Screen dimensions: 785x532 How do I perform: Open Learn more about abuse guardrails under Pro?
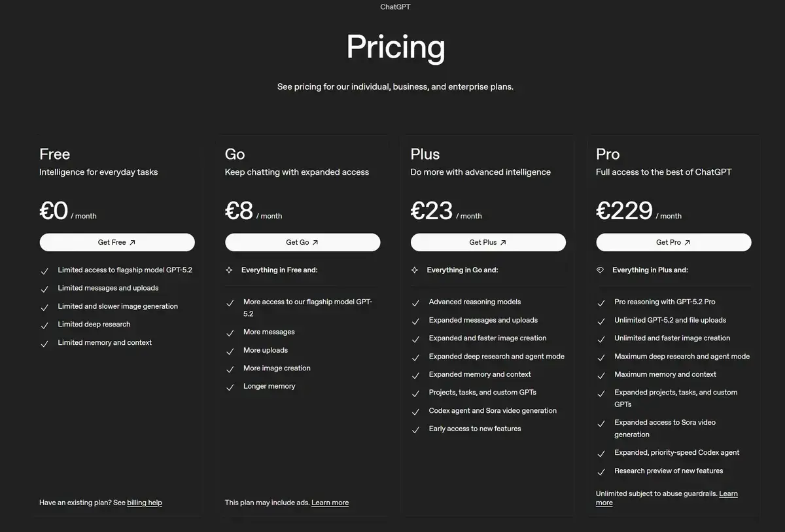pyautogui.click(x=728, y=493)
